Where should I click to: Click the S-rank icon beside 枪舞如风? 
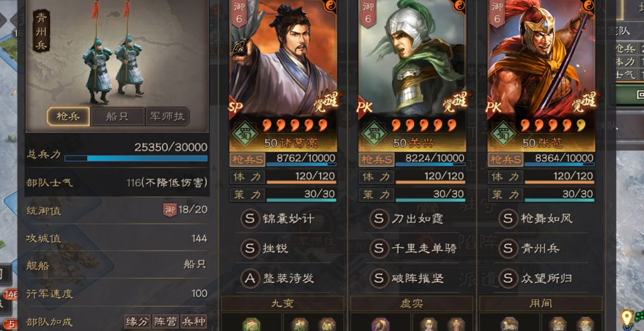(x=508, y=218)
